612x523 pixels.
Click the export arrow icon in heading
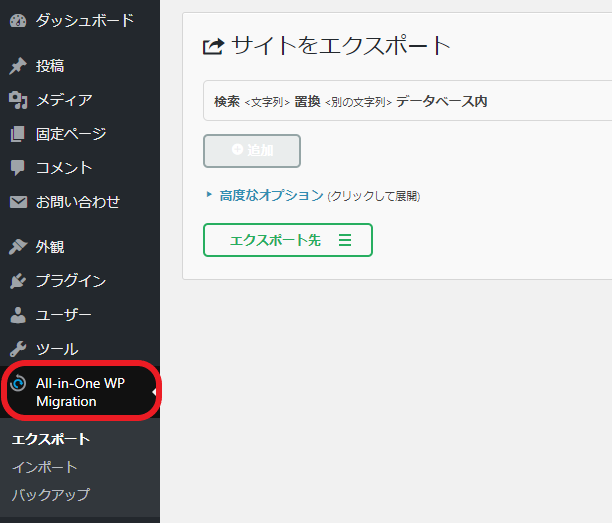click(214, 47)
